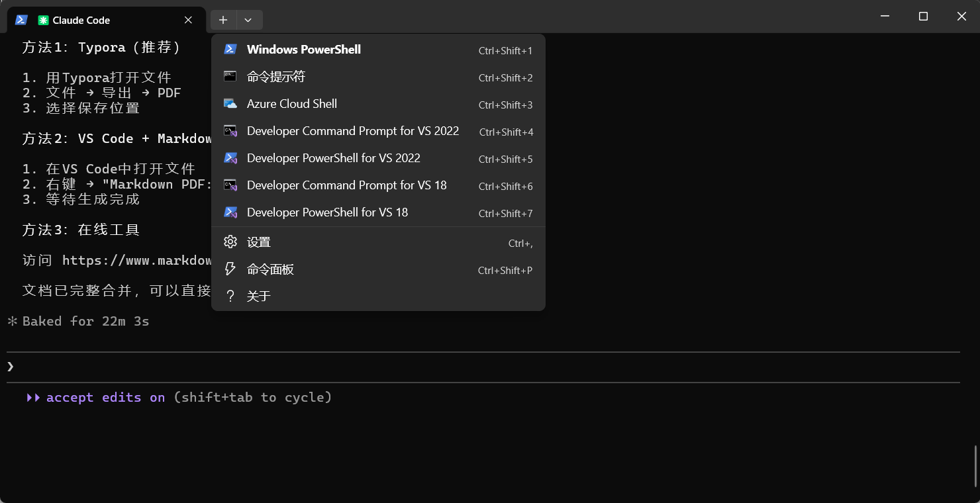Click the line 用Typora打开文件
Viewport: 980px width, 503px height.
point(97,78)
